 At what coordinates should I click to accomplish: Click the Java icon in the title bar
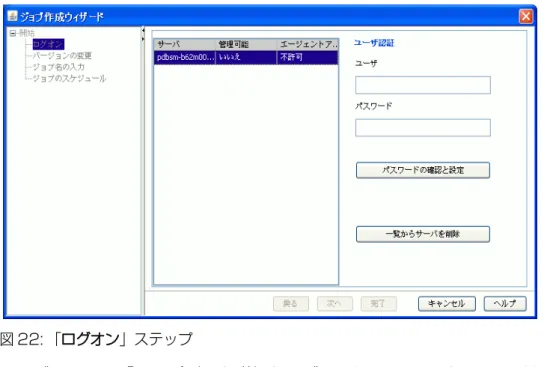click(x=13, y=16)
